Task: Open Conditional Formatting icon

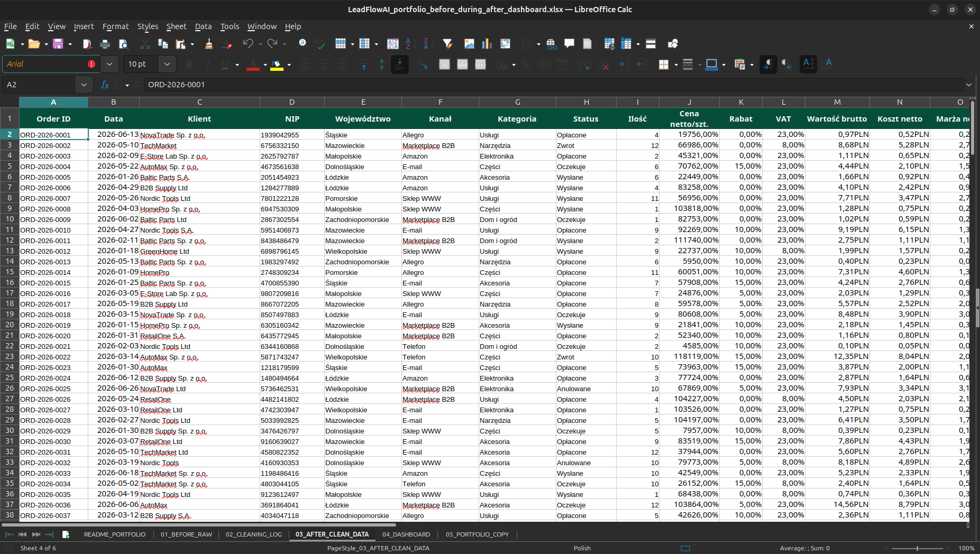Action: point(740,64)
